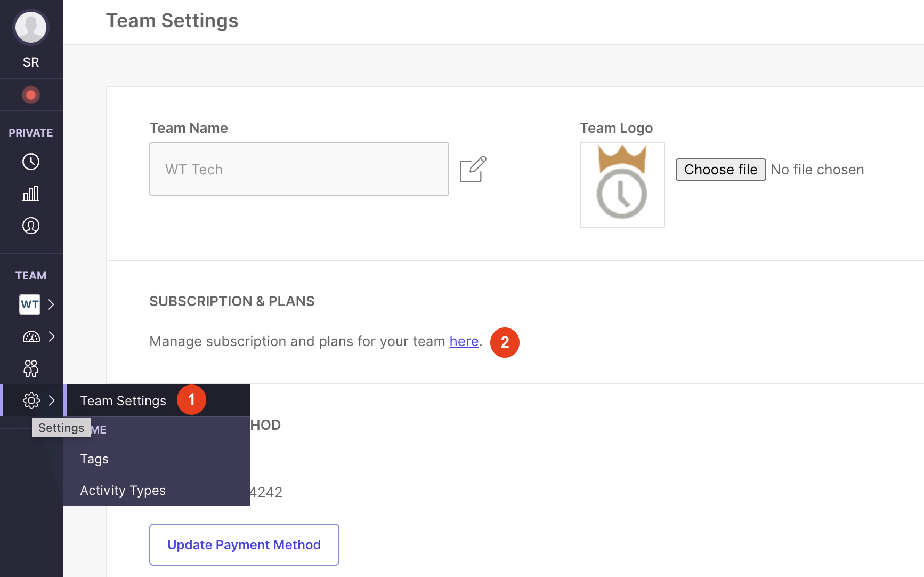The image size is (924, 577).
Task: Open the settings gear icon
Action: (x=31, y=400)
